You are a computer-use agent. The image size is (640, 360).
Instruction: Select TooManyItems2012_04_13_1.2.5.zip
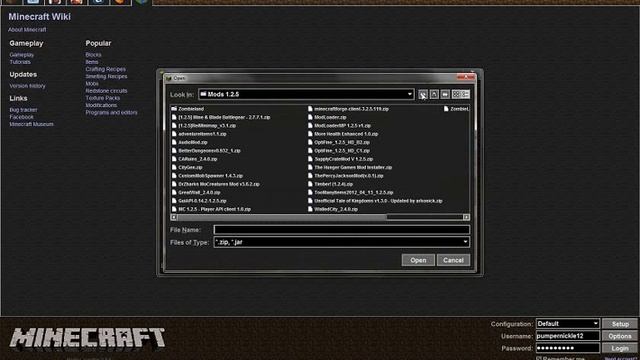click(x=351, y=192)
